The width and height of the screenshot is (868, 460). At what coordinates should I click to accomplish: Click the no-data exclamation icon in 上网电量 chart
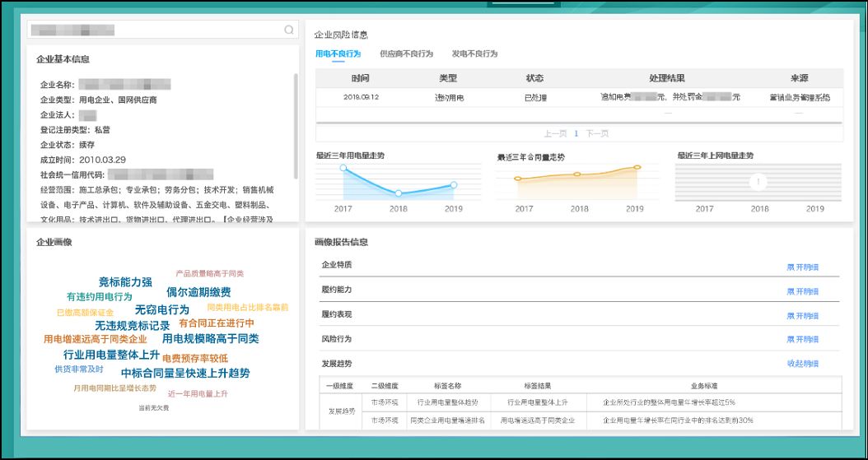tap(758, 181)
